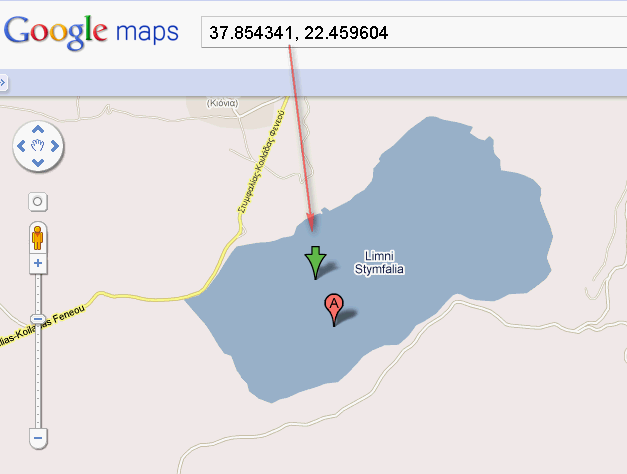Click the Feneou road label on yellow road
Viewport: 627px width, 474px height.
pos(69,315)
